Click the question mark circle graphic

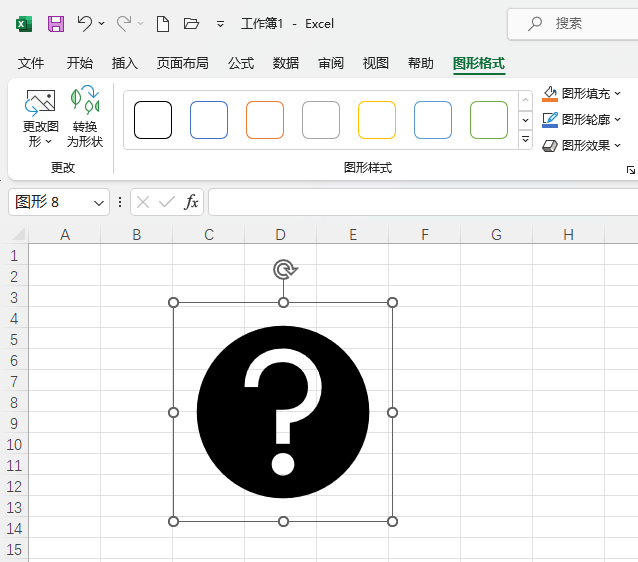283,412
